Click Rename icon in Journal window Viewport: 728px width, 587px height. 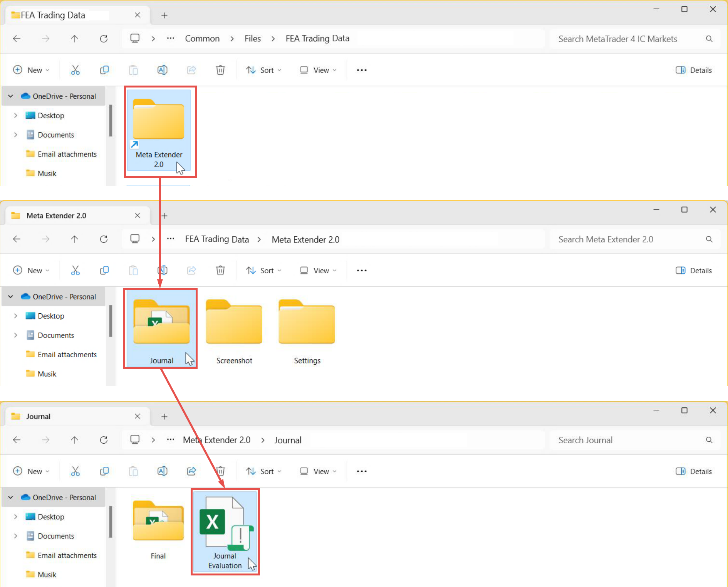click(x=163, y=471)
